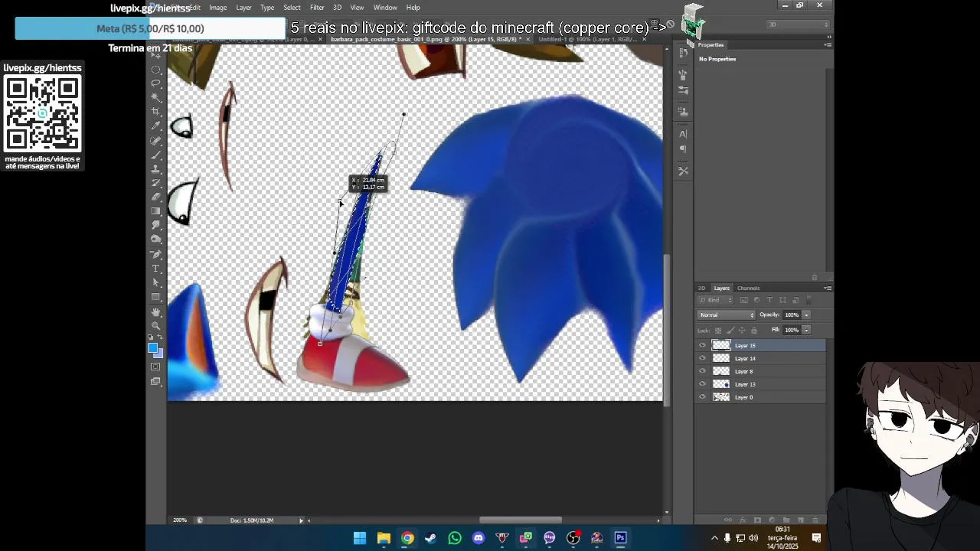Open Character panel icon in side dock
Viewport: 980px width, 551px height.
(x=683, y=135)
